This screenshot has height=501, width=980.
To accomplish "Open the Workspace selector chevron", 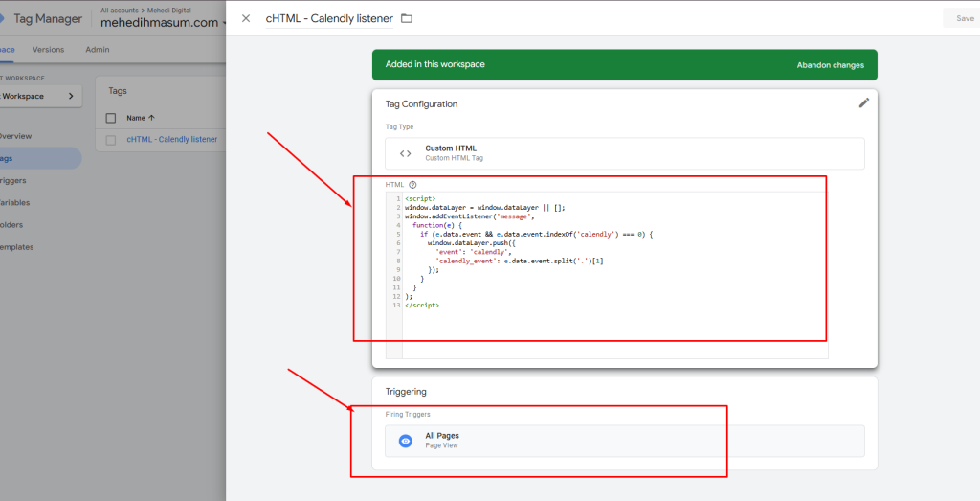I will tap(71, 97).
